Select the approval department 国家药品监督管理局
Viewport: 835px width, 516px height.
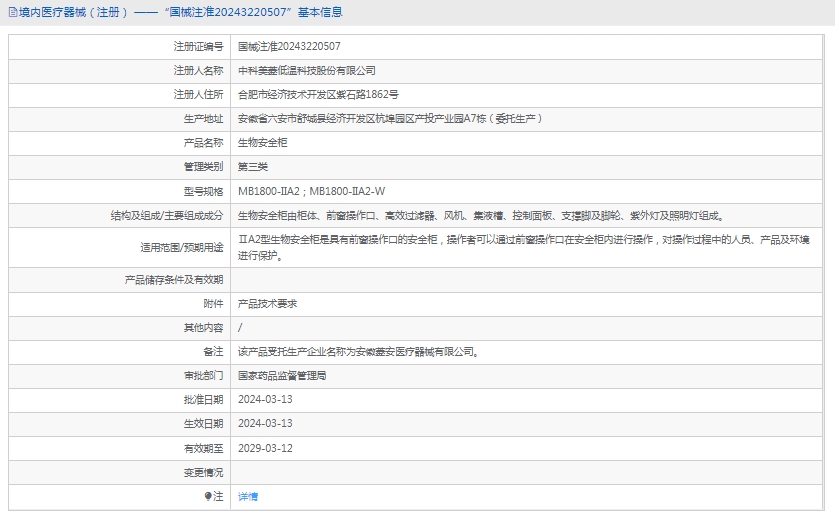(282, 376)
